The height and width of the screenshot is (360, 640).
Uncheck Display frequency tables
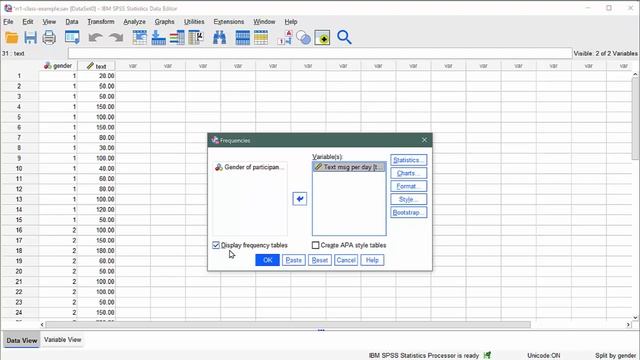216,245
